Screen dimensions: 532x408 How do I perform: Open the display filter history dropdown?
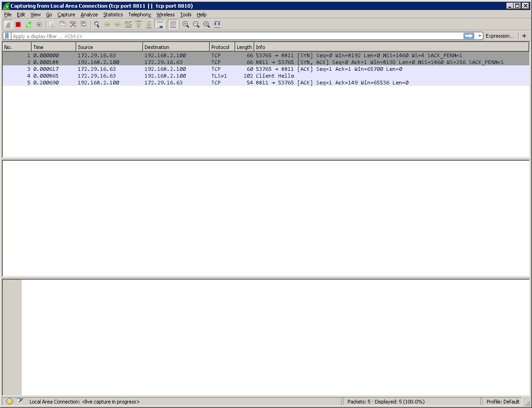[479, 36]
